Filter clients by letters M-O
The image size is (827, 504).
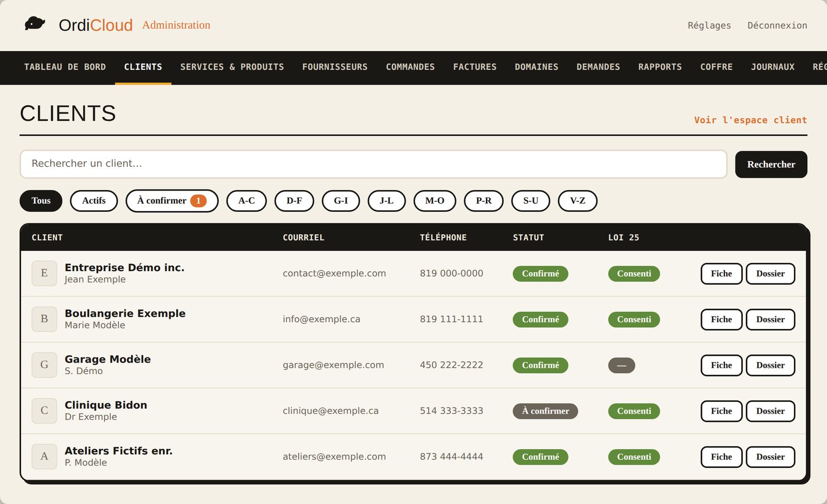click(435, 201)
